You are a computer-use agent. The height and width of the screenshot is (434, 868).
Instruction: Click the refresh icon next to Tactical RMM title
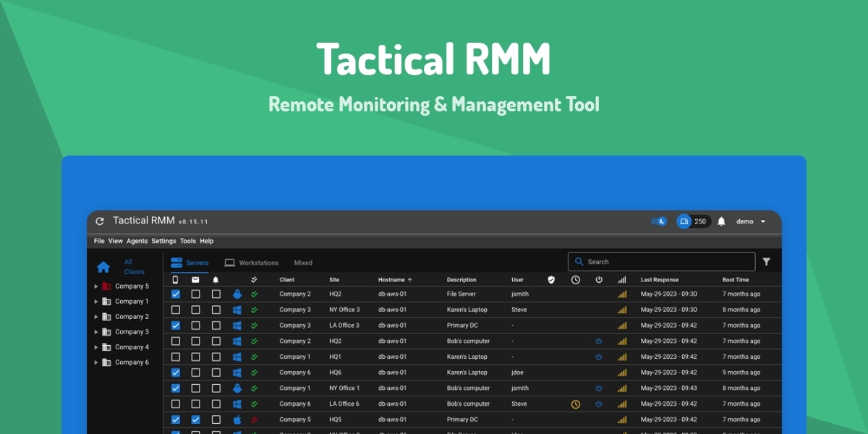(x=99, y=221)
